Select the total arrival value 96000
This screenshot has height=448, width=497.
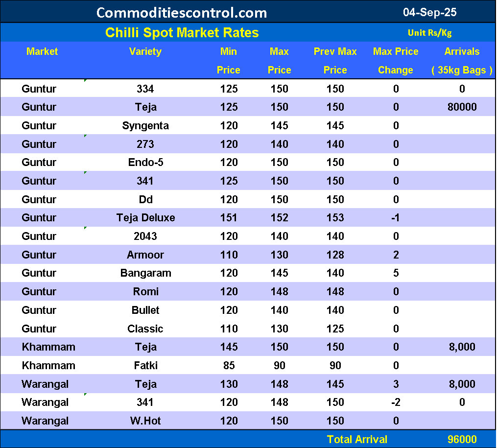462,440
